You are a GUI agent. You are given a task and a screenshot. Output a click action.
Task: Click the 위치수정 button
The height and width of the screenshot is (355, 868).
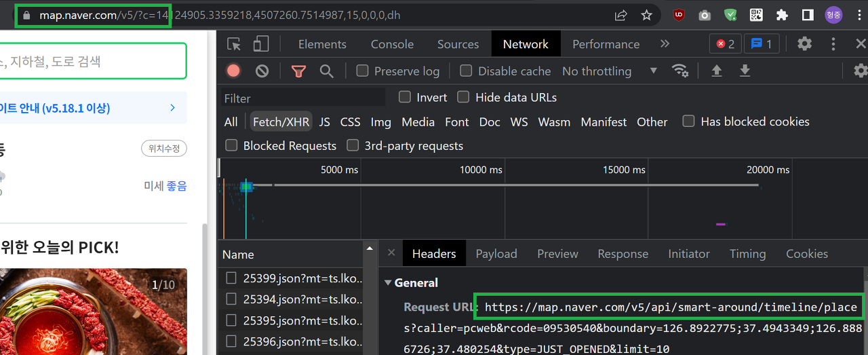[x=164, y=149]
